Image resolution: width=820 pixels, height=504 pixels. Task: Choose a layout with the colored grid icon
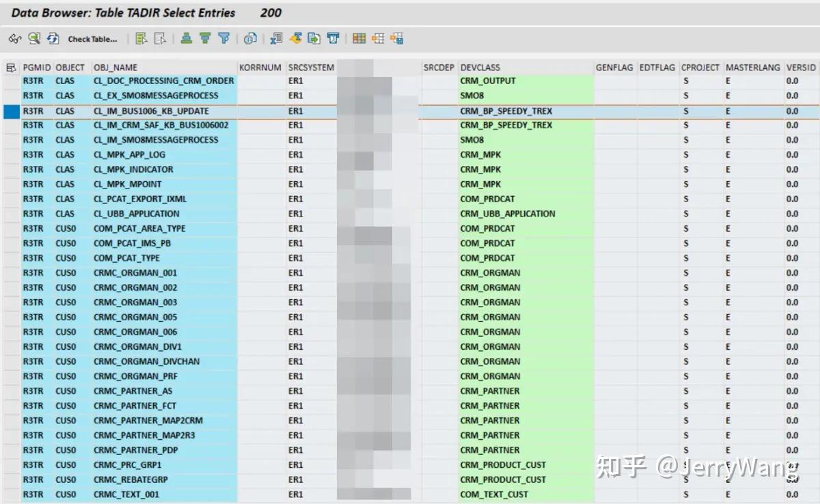click(x=359, y=38)
